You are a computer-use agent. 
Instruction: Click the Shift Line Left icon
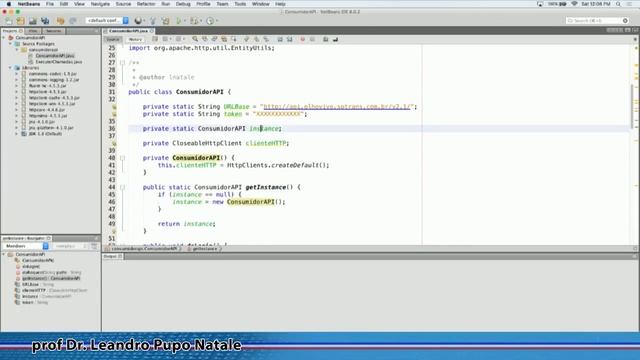point(280,39)
